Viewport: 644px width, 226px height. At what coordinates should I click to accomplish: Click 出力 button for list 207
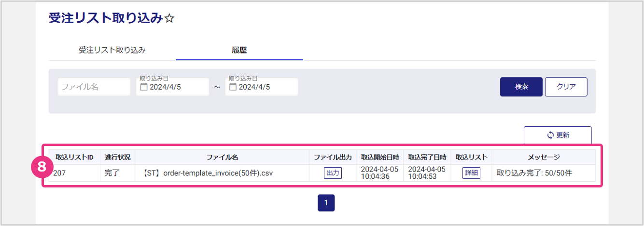(x=333, y=173)
